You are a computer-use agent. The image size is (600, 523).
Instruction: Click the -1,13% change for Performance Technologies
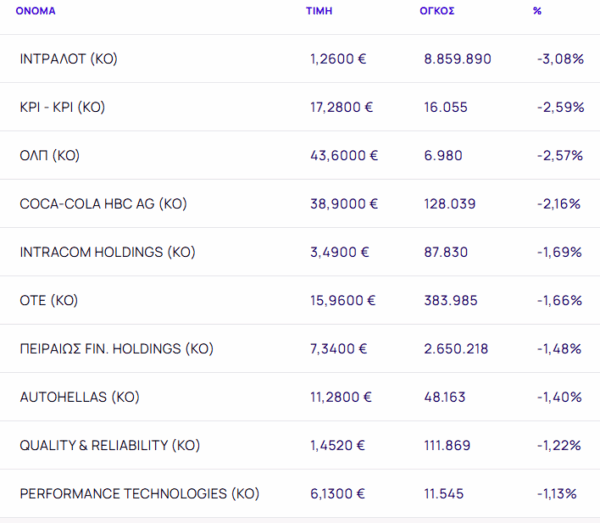[x=559, y=494]
